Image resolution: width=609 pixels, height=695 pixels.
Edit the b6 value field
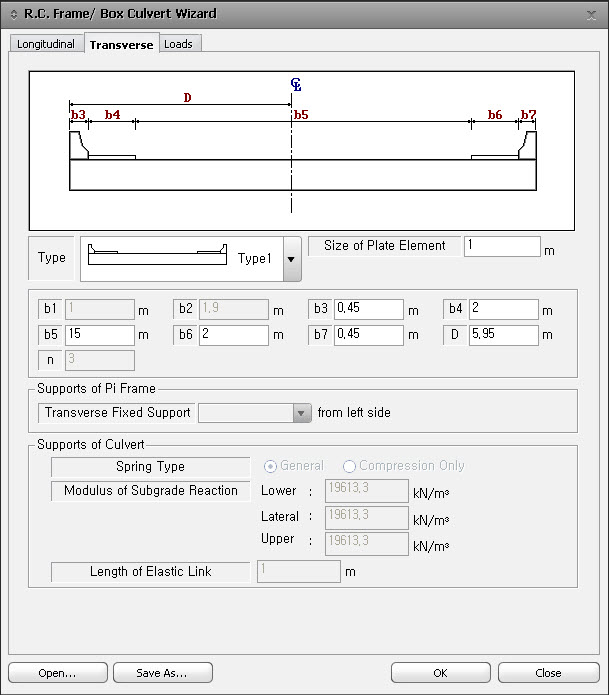(x=233, y=335)
